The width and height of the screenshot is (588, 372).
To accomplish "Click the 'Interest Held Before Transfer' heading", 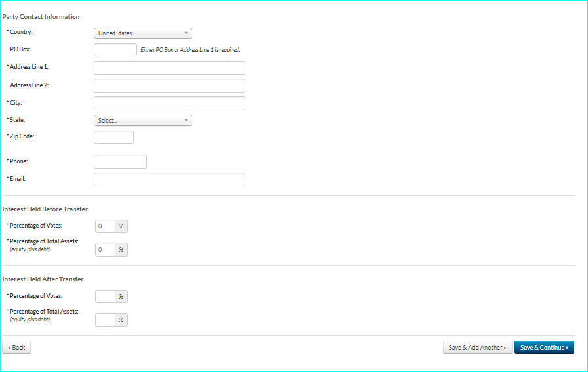I will (x=45, y=209).
